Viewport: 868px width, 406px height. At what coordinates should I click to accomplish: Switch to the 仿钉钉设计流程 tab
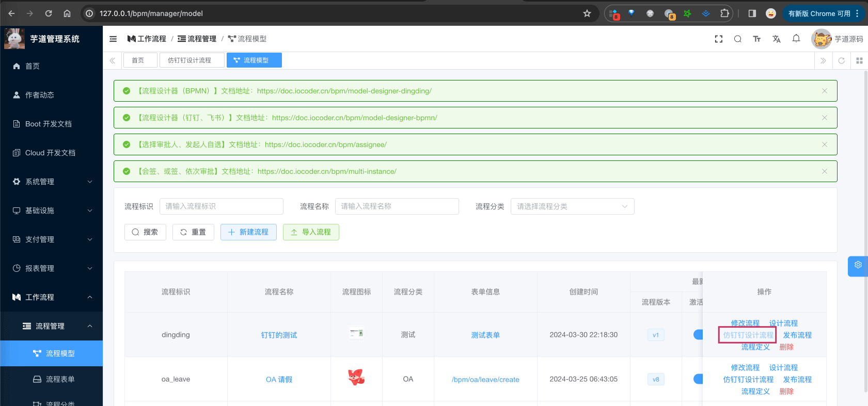(190, 60)
